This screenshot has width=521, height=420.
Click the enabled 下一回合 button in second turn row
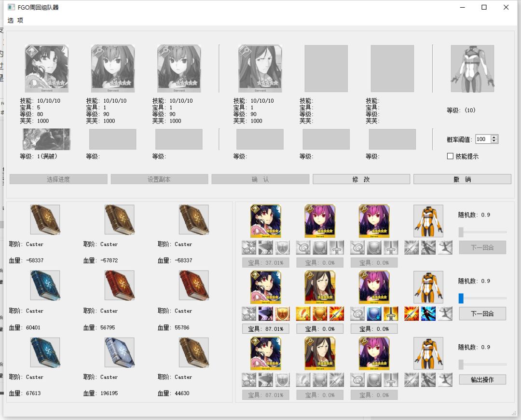point(482,313)
